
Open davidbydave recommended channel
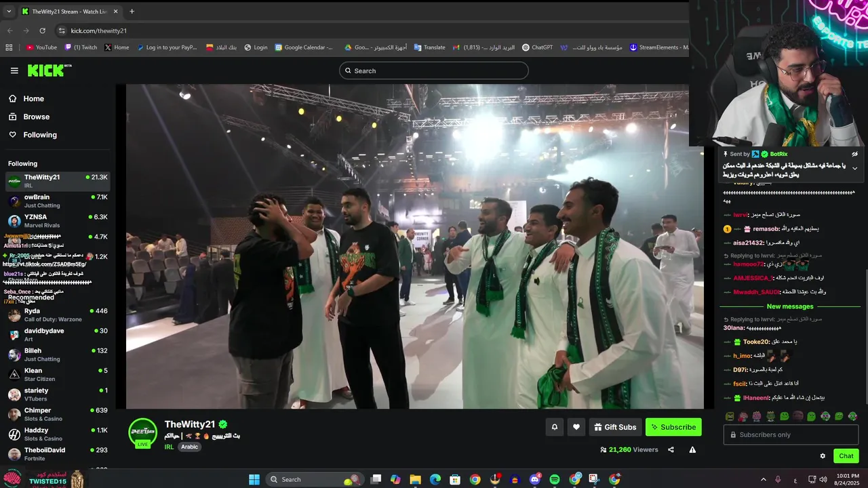[x=57, y=335]
